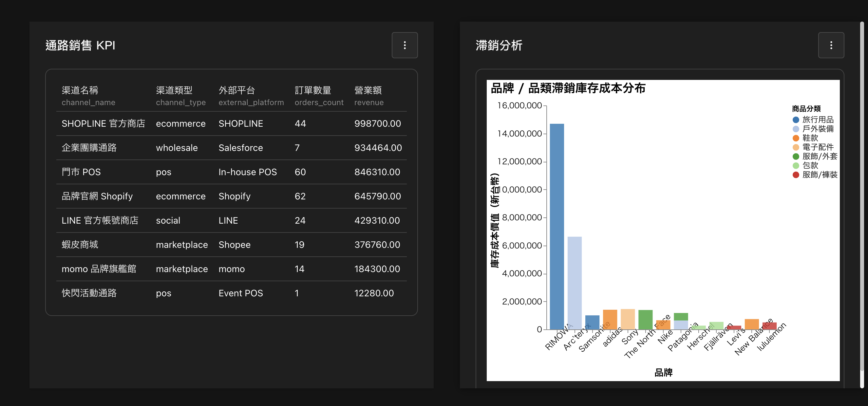Select the SHOPLINE 官方商店 row name
Image resolution: width=868 pixels, height=406 pixels.
tap(103, 124)
